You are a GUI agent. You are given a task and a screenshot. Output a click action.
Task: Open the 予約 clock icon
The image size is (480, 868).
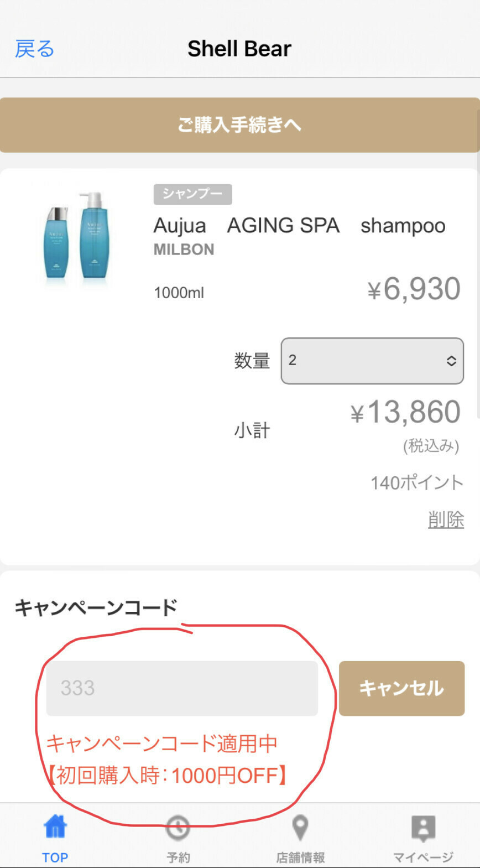(178, 828)
